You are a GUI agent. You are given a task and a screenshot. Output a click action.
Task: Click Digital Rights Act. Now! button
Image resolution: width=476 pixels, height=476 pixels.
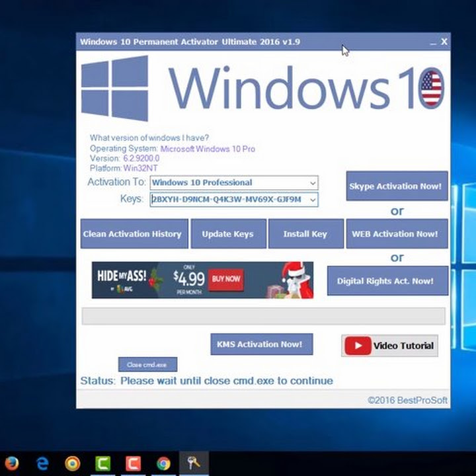(387, 281)
